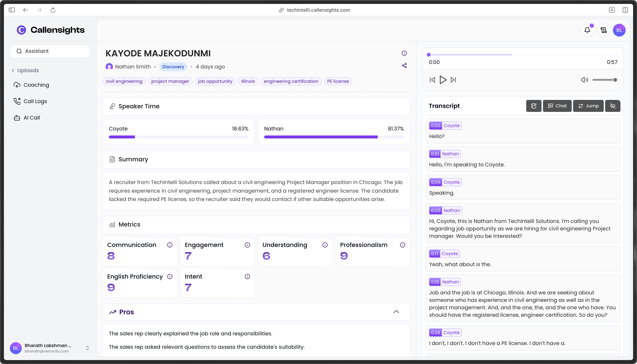Click the edit transcript icon button

(x=534, y=106)
